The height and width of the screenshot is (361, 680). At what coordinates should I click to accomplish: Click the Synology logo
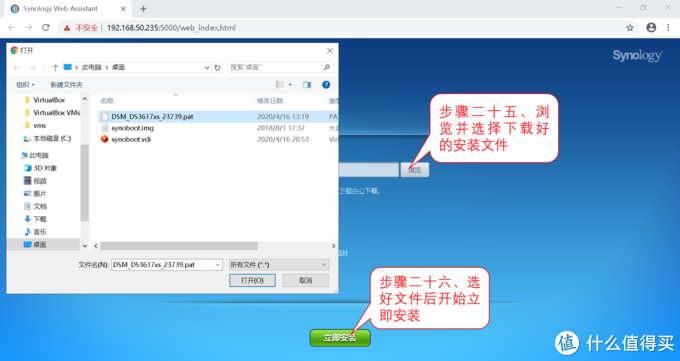pos(637,56)
